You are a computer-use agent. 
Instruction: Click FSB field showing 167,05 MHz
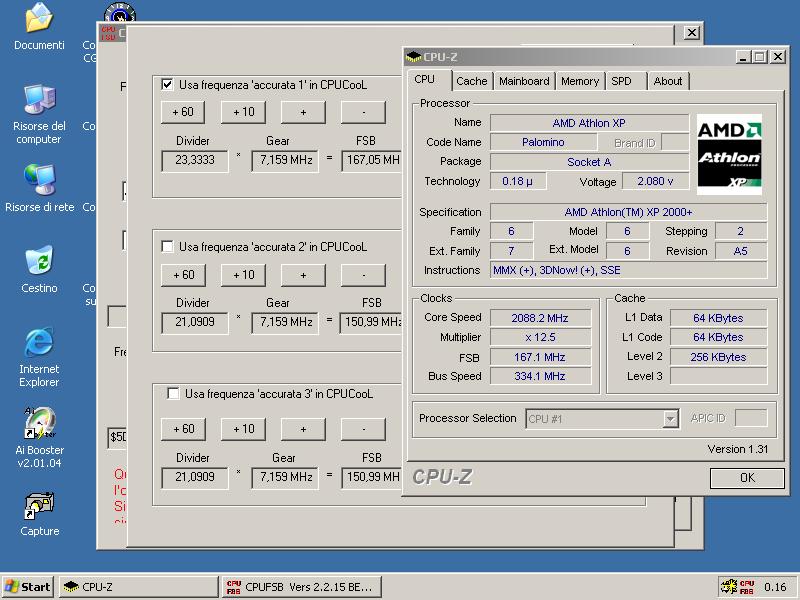[x=372, y=160]
